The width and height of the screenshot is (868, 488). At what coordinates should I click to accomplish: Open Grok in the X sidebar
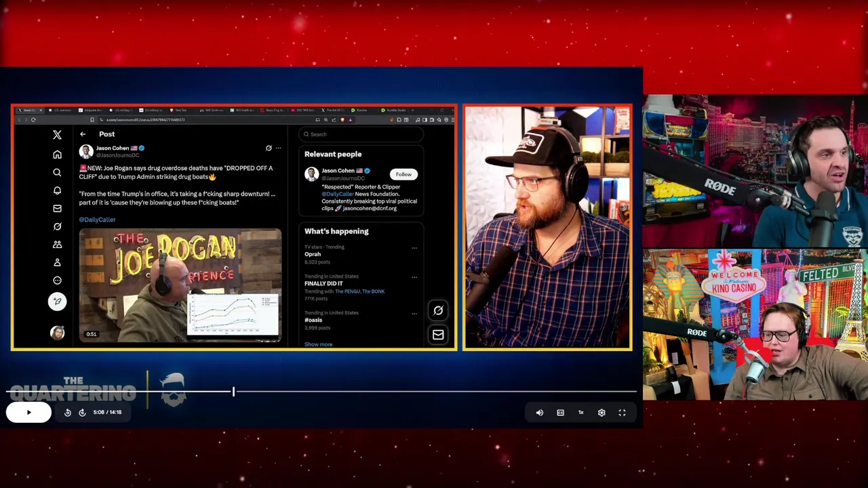(x=57, y=226)
